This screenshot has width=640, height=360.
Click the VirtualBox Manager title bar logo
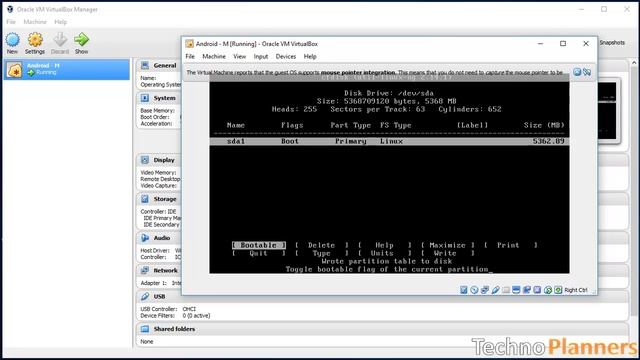(9, 9)
